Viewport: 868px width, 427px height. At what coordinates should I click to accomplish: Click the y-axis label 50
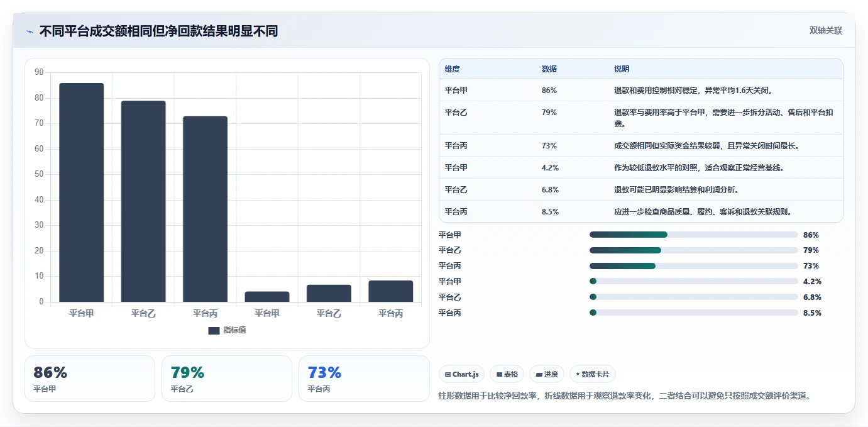tap(39, 175)
